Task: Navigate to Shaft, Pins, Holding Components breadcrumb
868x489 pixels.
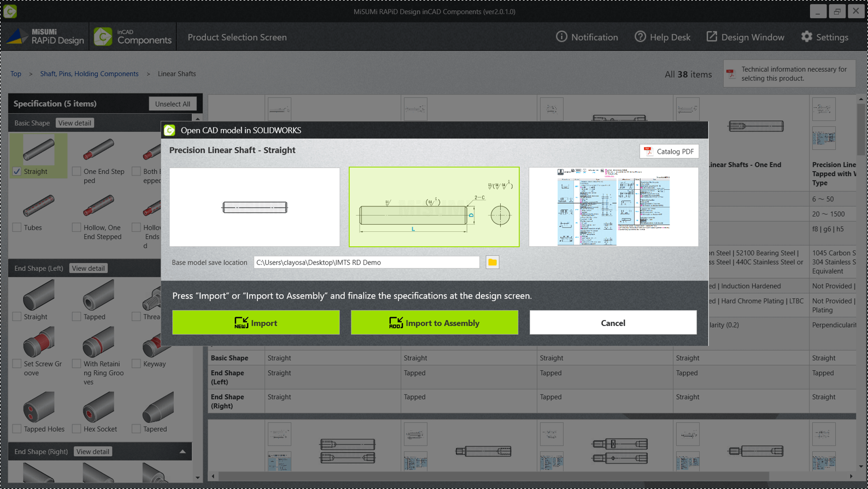Action: (x=89, y=74)
